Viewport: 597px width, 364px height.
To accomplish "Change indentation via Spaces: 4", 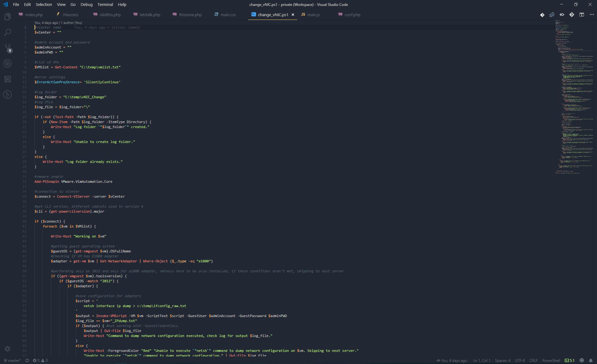I will pos(502,361).
